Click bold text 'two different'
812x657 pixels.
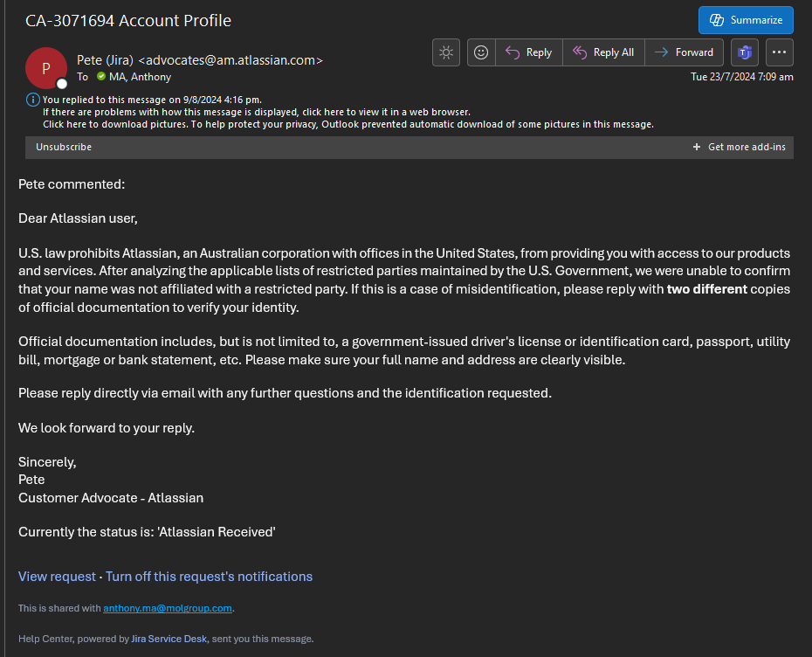tap(707, 289)
